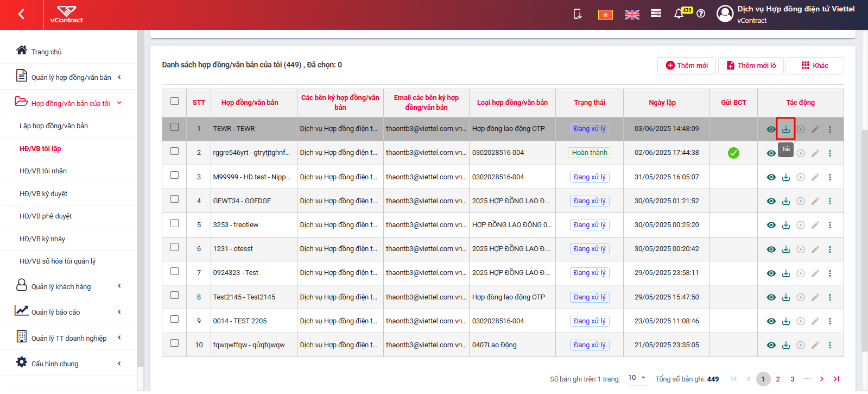Click play icon for Test2145 row
868x394 pixels.
pyautogui.click(x=800, y=297)
